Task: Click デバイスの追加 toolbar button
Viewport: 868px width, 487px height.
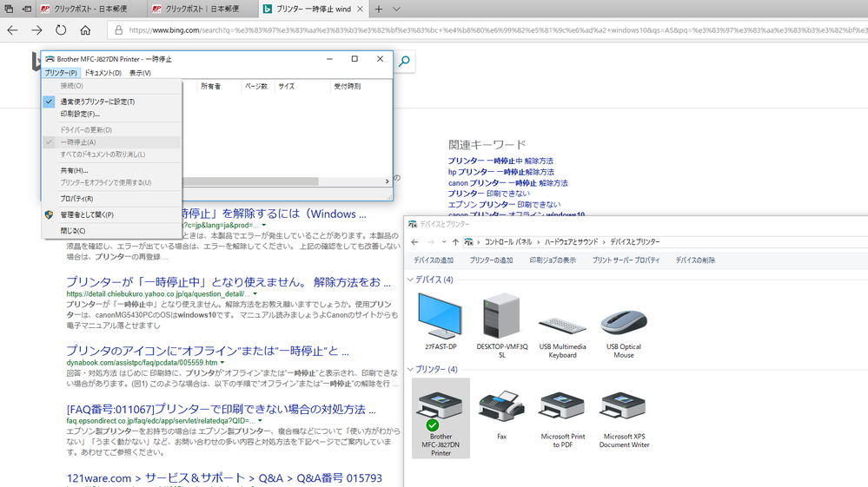Action: (434, 260)
